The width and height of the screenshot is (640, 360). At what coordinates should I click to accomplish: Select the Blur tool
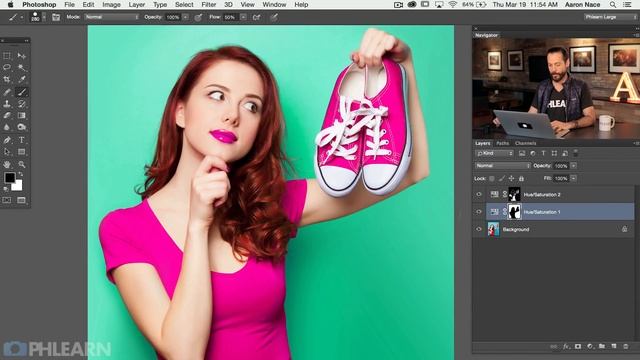(x=7, y=127)
